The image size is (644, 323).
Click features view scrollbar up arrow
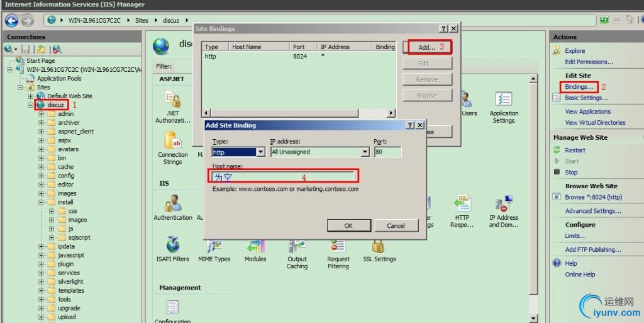click(x=533, y=79)
